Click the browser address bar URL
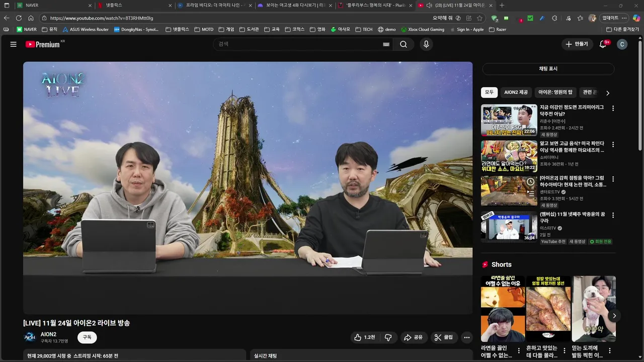This screenshot has height=362, width=644. coord(102,18)
